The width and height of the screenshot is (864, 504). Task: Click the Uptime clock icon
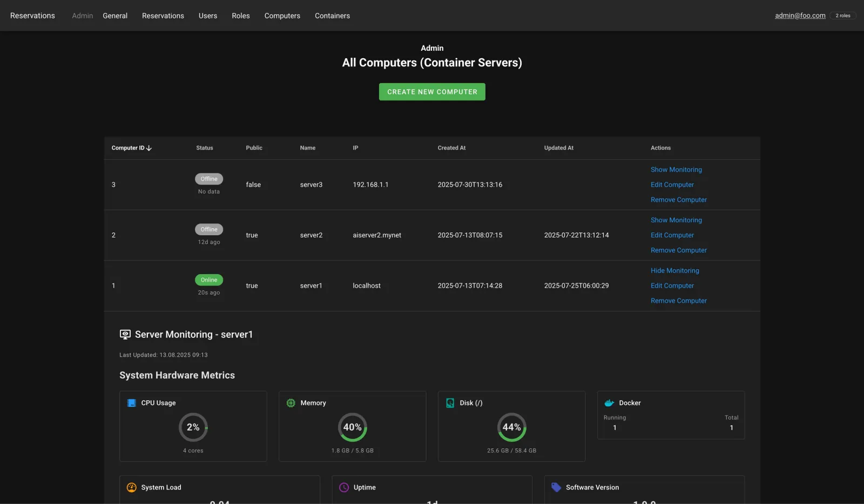click(344, 487)
